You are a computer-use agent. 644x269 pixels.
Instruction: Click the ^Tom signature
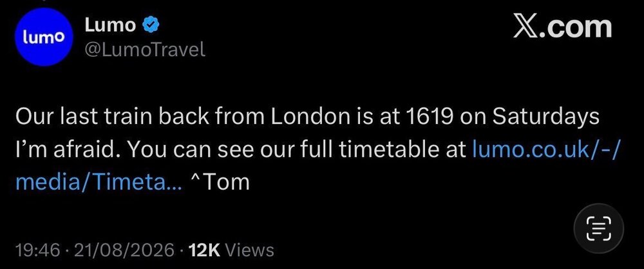(x=221, y=181)
